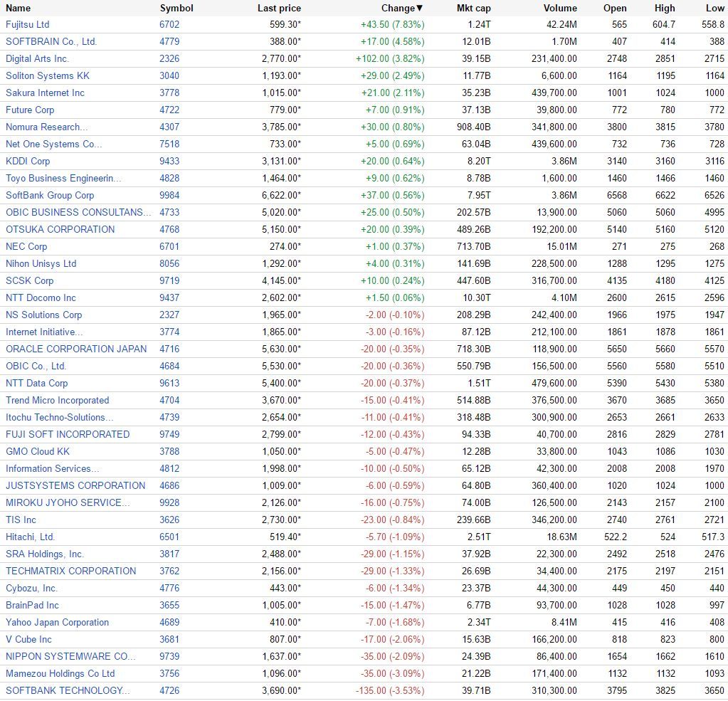The image size is (728, 701).
Task: Click symbol 4689 for Yahoo Japan
Action: [x=169, y=623]
